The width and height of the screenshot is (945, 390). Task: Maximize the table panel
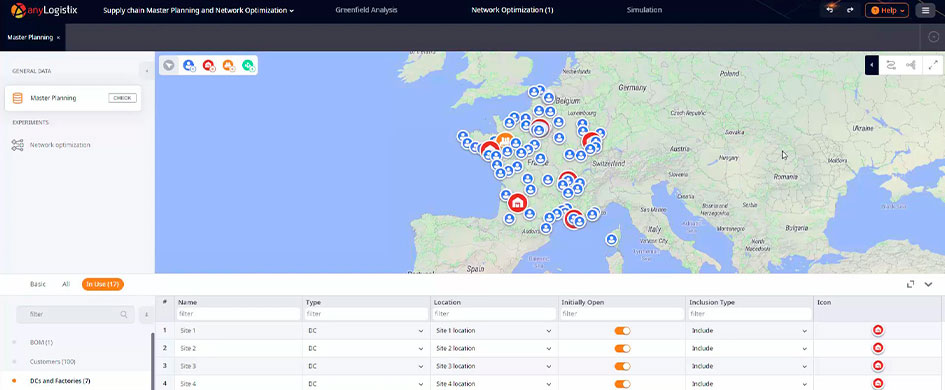[x=911, y=284]
